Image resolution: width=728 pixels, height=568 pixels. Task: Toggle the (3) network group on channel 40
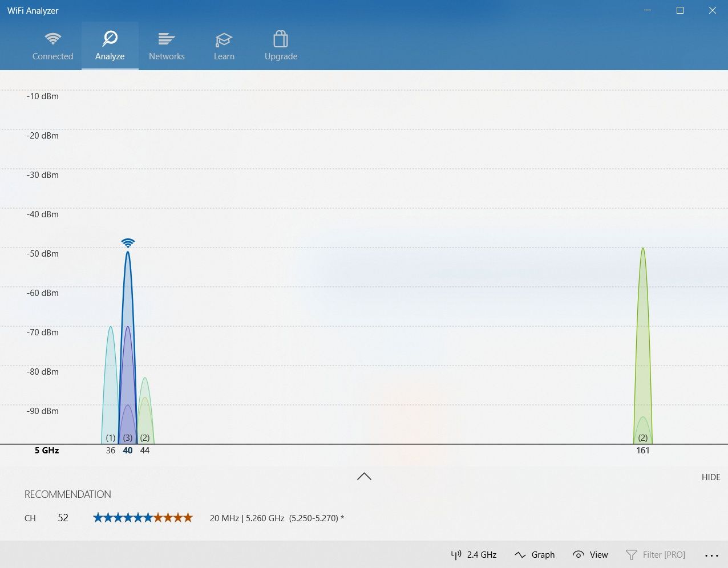coord(128,438)
